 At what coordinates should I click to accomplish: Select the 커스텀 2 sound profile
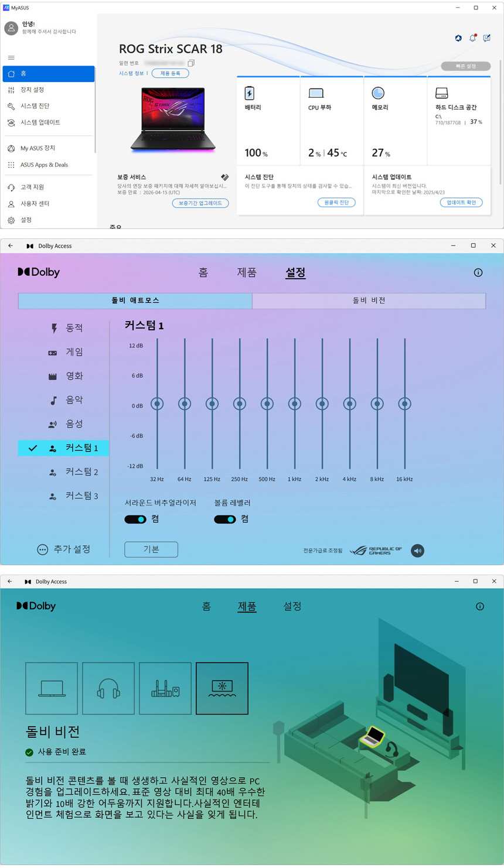81,472
